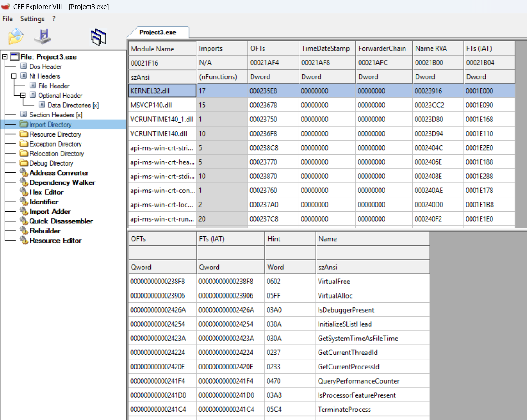Collapse the Nt Headers tree node
The image size is (527, 420).
coord(14,76)
